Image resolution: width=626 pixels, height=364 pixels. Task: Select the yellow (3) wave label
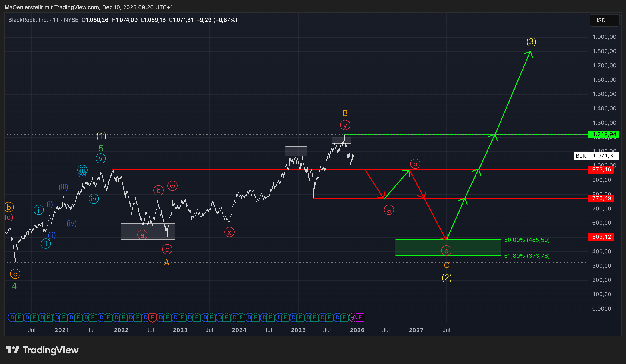(x=531, y=41)
